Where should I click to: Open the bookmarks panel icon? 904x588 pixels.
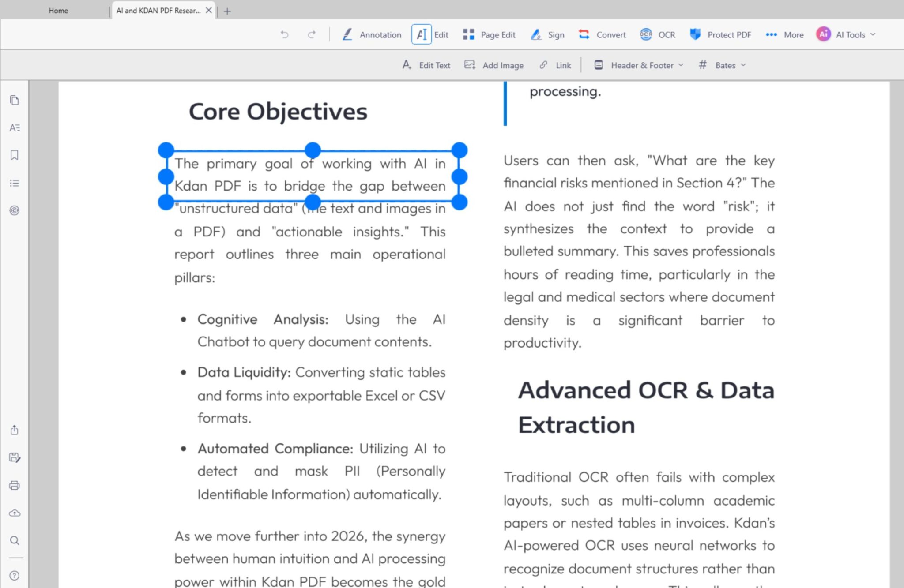pos(15,155)
